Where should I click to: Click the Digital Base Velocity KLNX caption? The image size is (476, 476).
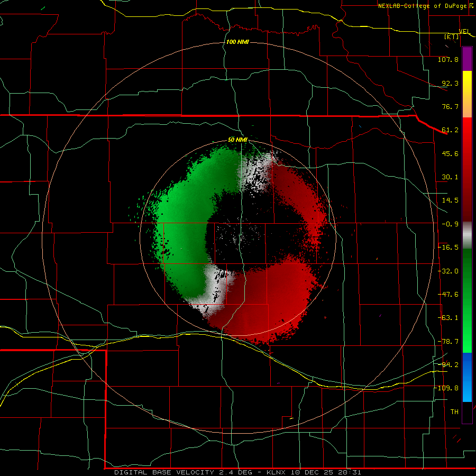coord(237,472)
